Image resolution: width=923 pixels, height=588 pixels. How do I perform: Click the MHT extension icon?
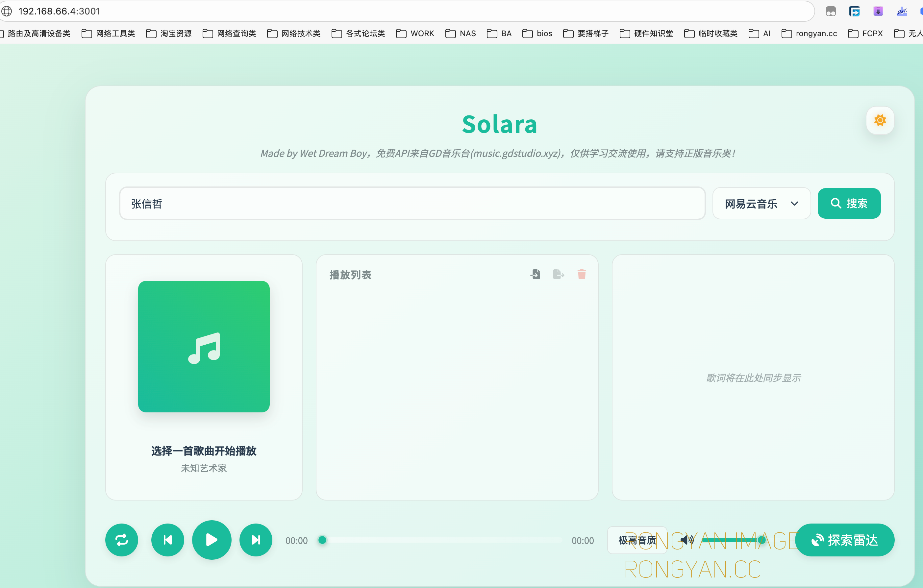pos(902,12)
